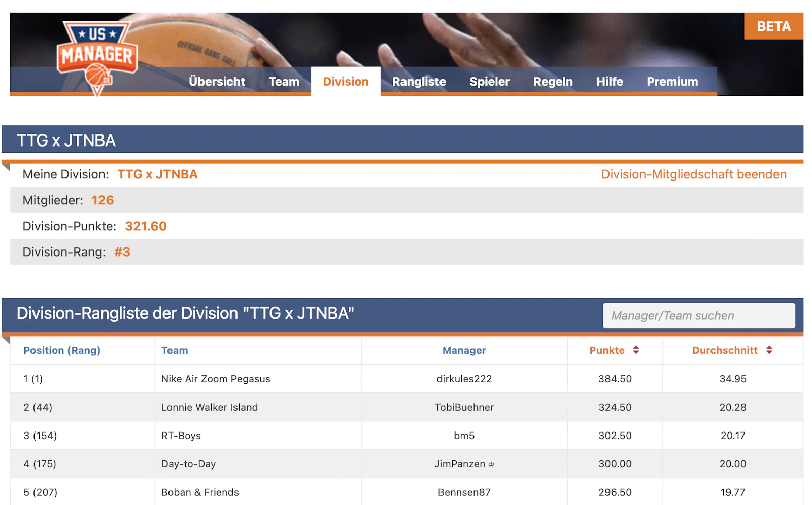Click points value 384.50
This screenshot has height=505, width=812.
(x=615, y=379)
